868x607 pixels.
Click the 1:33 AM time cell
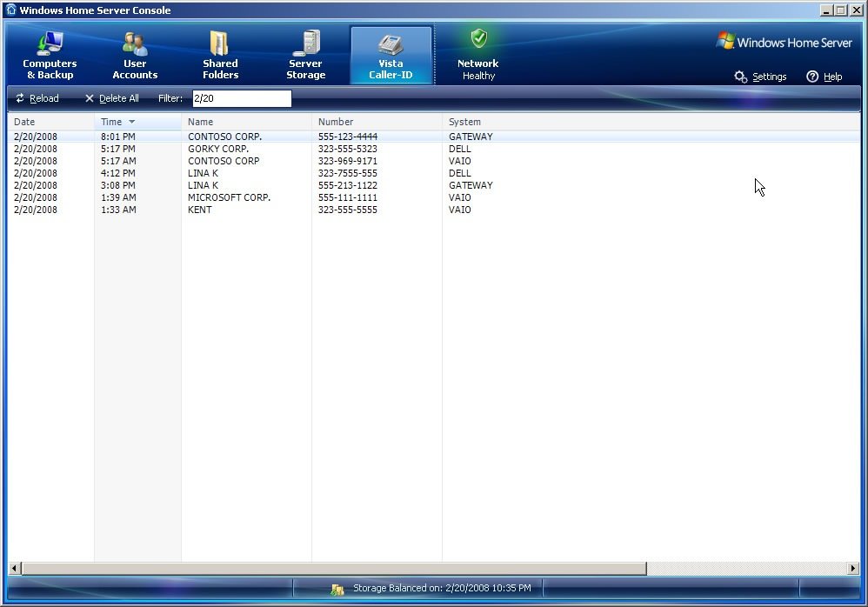coord(118,210)
